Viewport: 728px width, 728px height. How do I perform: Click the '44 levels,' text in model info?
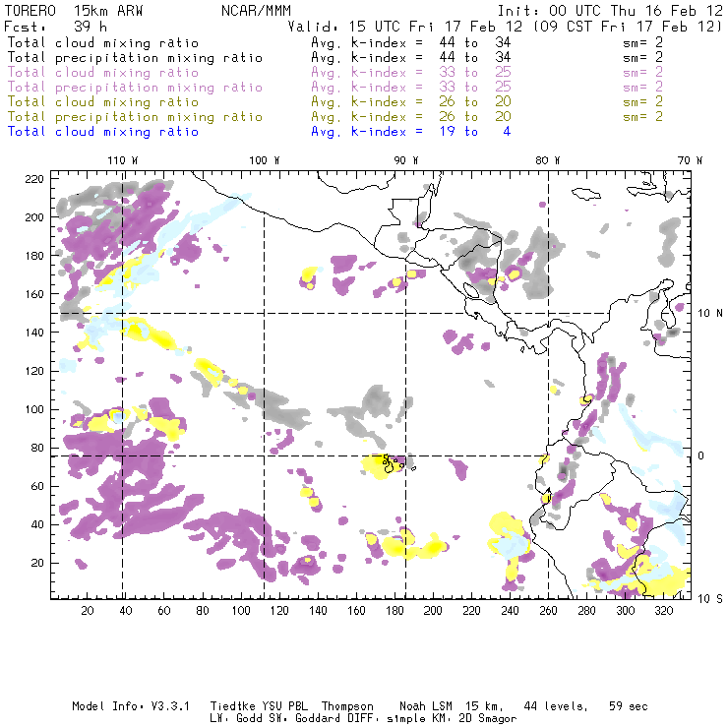pos(556,706)
